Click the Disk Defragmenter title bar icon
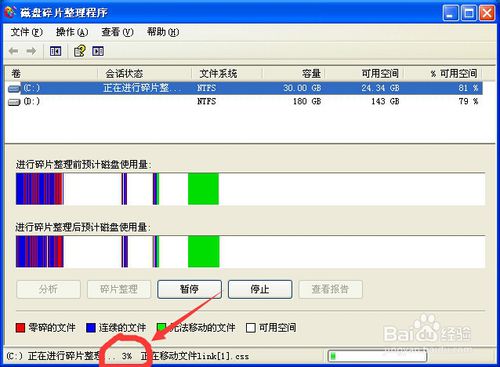This screenshot has height=367, width=500. coord(10,12)
